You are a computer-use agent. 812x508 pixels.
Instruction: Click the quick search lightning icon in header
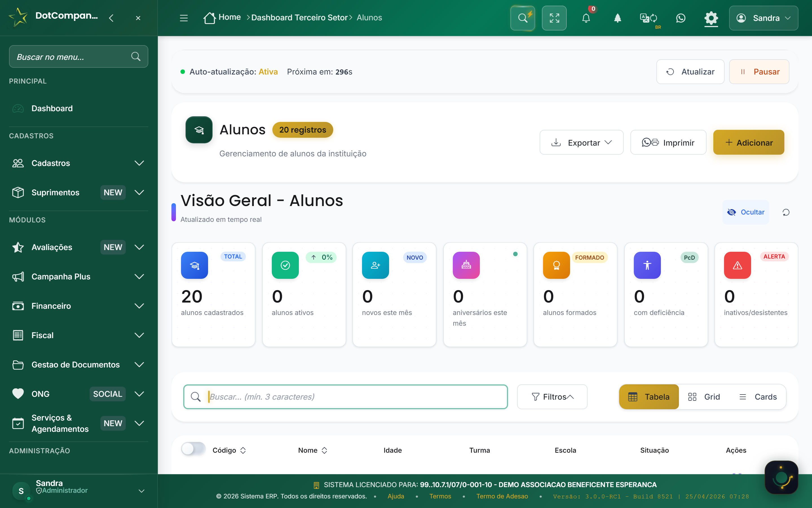pyautogui.click(x=522, y=18)
